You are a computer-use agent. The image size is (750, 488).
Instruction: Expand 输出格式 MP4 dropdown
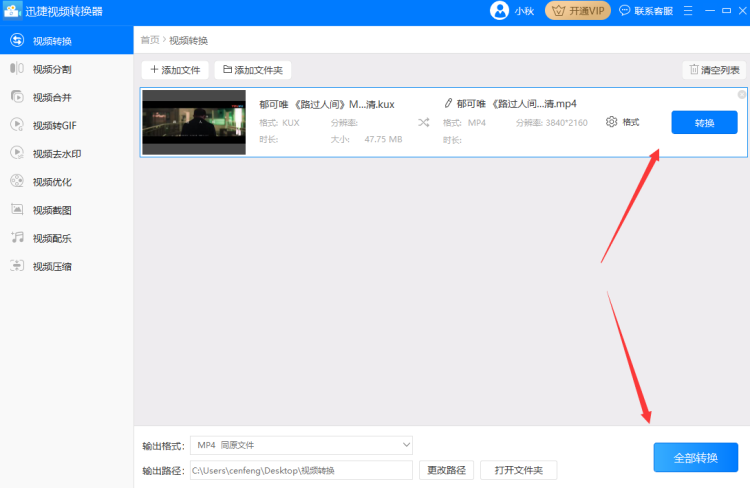click(x=301, y=445)
